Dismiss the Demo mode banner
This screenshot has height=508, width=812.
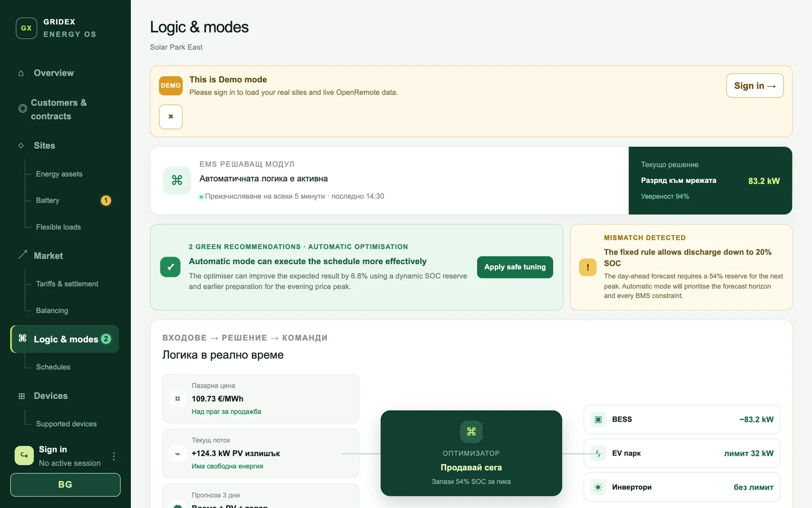(x=171, y=117)
